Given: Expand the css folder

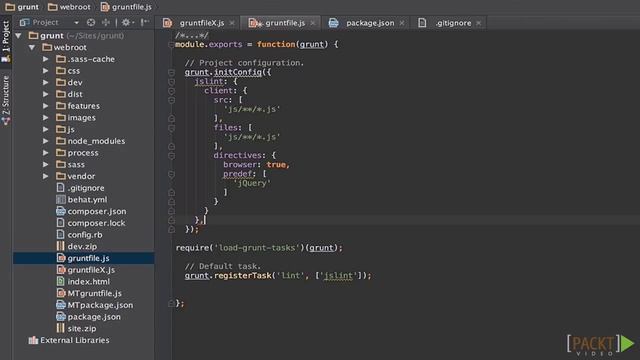Looking at the screenshot, I should point(46,71).
